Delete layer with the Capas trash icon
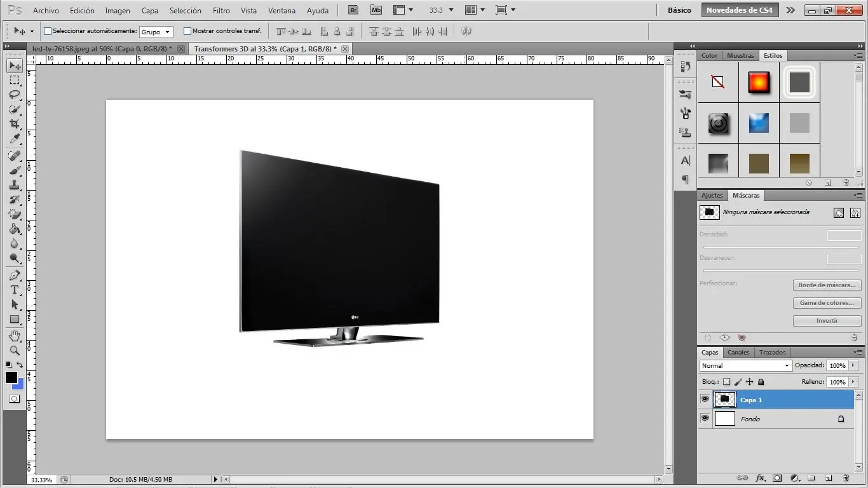Screen dimensions: 868x488 846,478
